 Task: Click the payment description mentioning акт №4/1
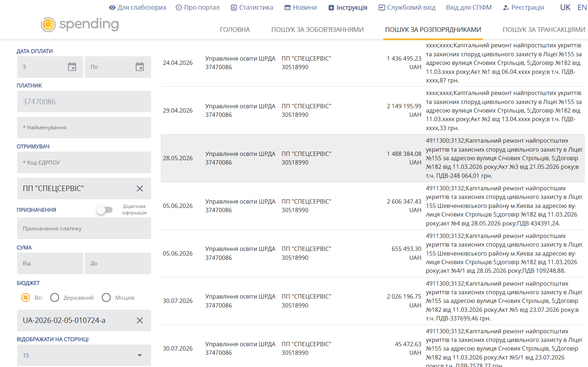[x=504, y=253]
